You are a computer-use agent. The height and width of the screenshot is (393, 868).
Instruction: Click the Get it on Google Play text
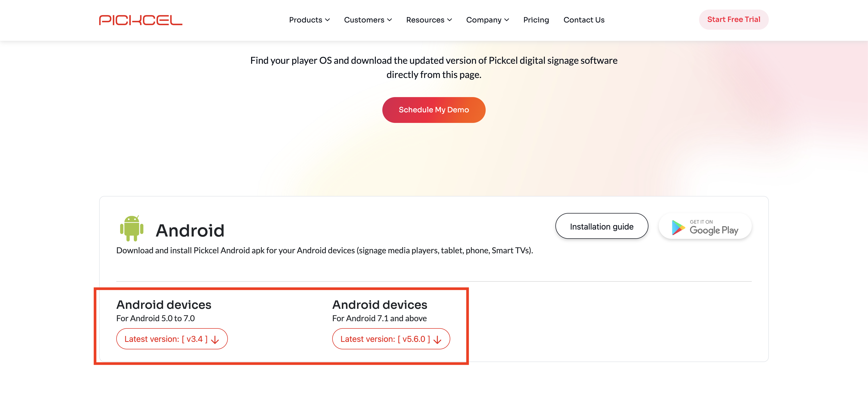point(714,228)
